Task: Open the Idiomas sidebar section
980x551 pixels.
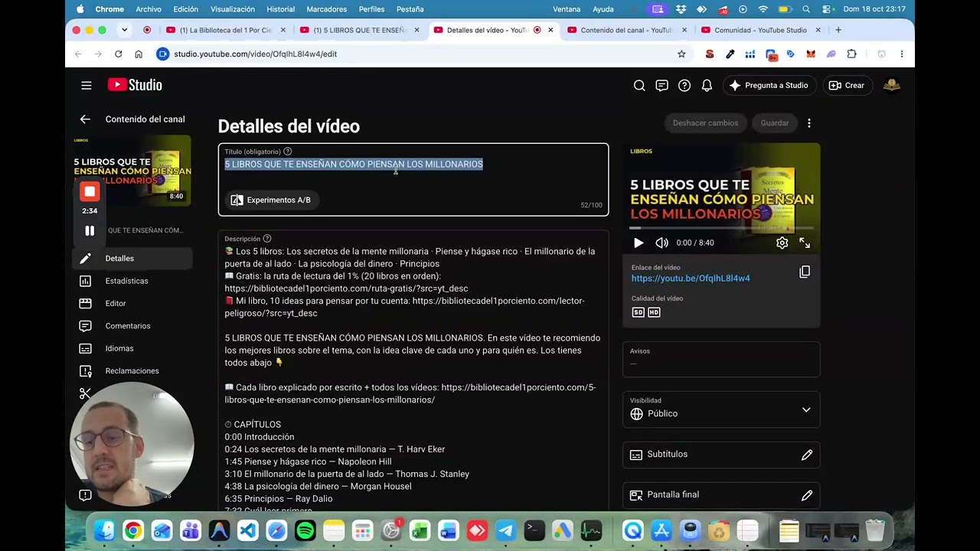Action: point(132,348)
